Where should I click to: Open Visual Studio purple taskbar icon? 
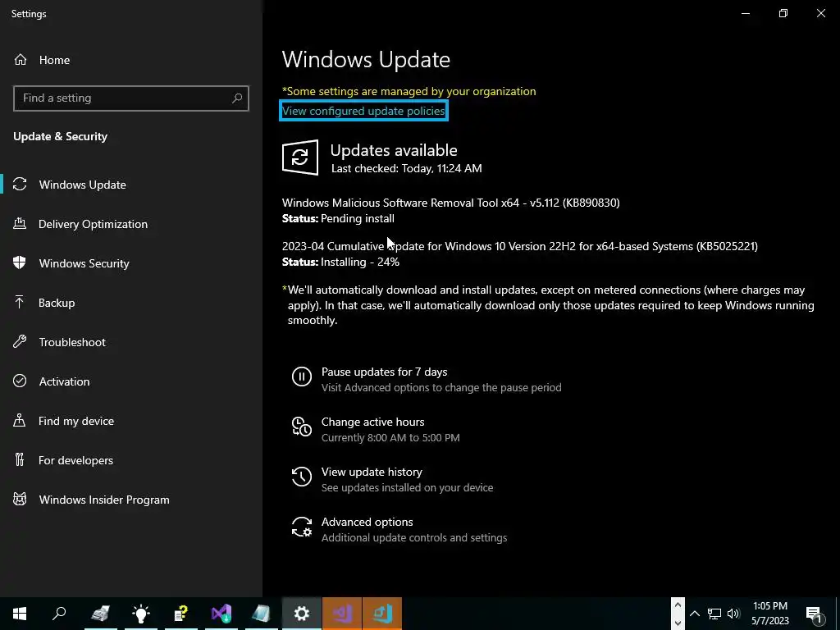tap(221, 614)
